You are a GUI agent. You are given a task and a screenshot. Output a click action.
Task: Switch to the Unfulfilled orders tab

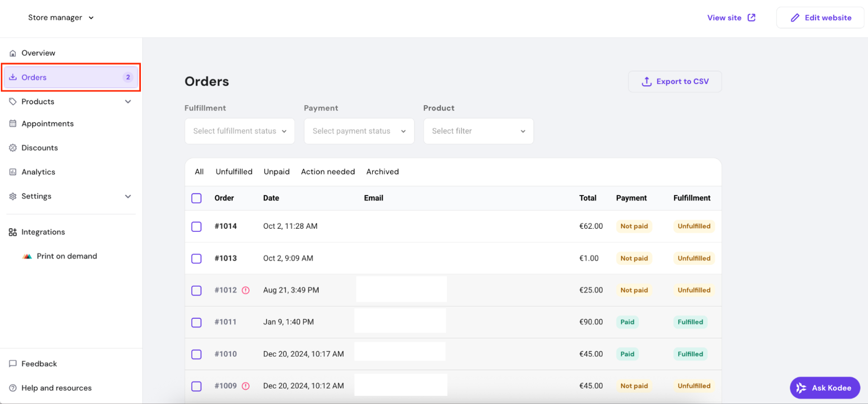(234, 172)
